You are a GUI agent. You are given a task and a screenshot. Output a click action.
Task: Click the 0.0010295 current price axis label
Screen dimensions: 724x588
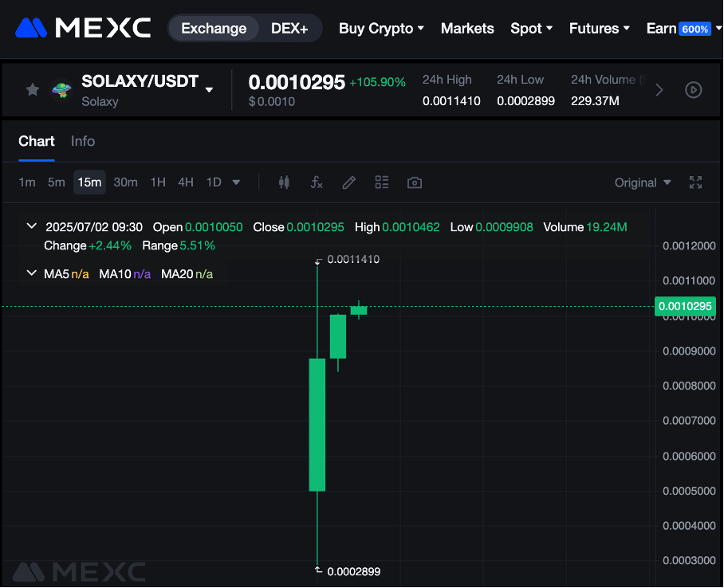(684, 307)
